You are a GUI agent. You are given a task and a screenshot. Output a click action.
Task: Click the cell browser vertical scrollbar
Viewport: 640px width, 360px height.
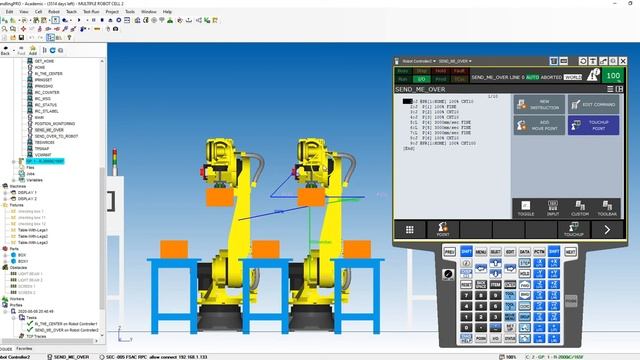click(102, 237)
